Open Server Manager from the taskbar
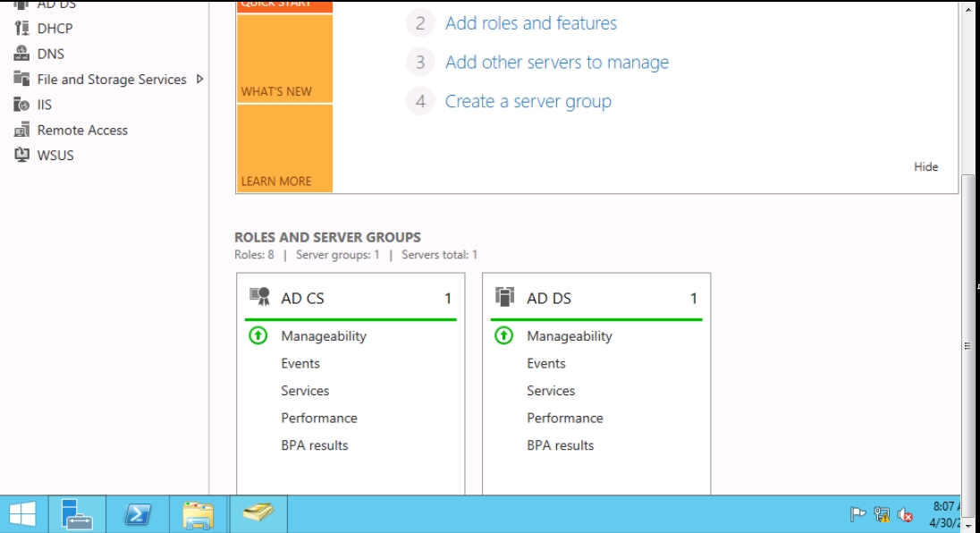Image resolution: width=980 pixels, height=533 pixels. 77,514
